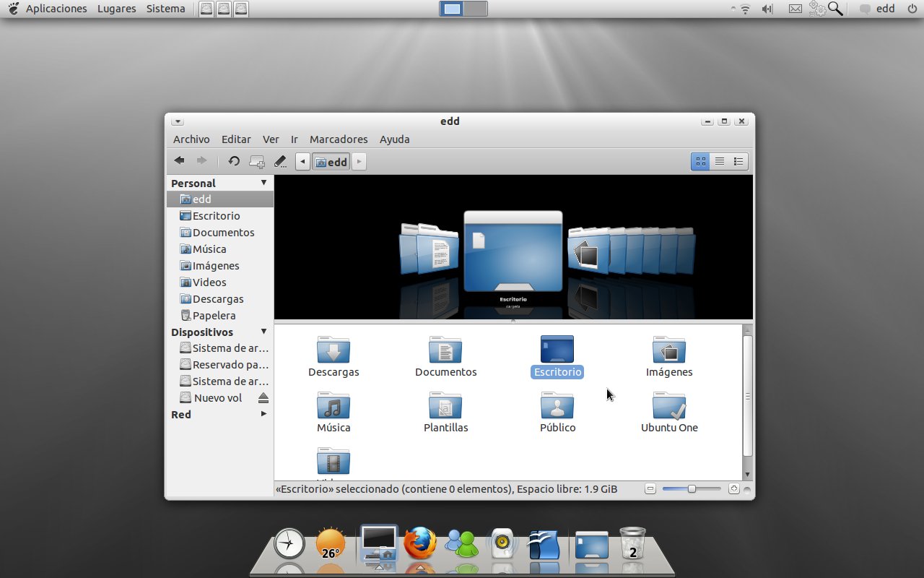924x578 pixels.
Task: Select Reservado pa... device in sidebar
Action: click(220, 365)
